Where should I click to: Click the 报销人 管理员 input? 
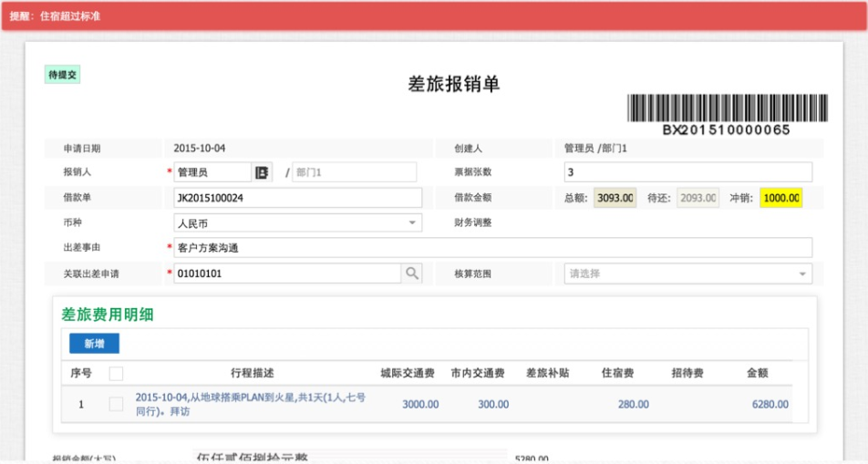[212, 173]
